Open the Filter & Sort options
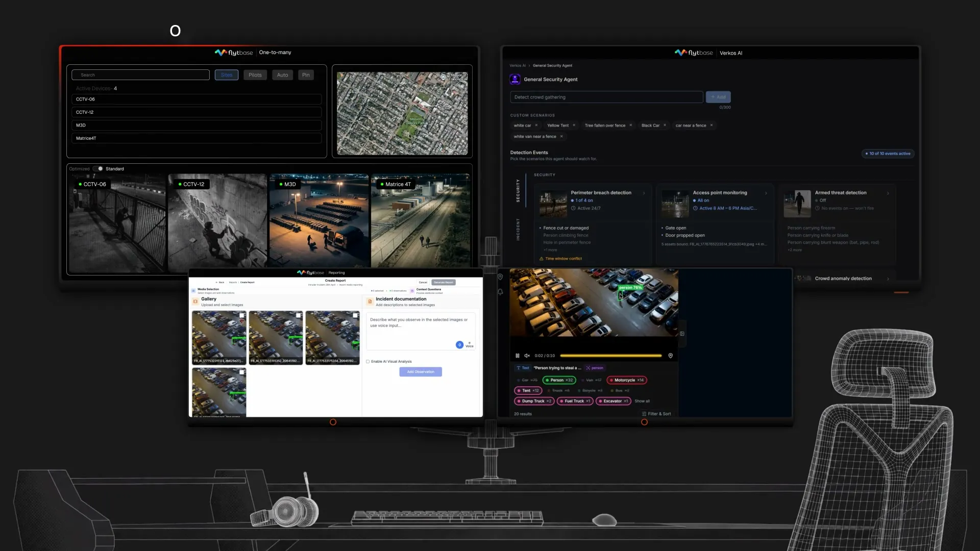Image resolution: width=980 pixels, height=551 pixels. (656, 414)
